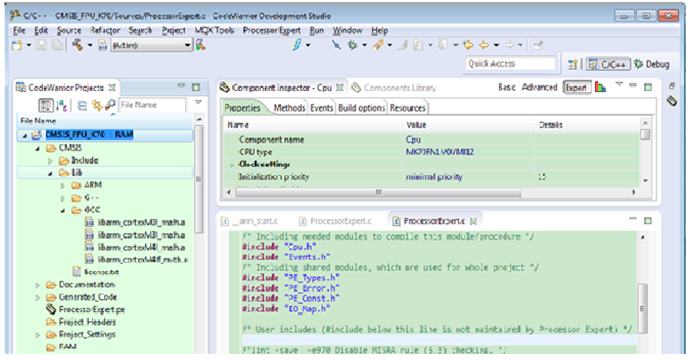Open the Refactor menu

coord(105,30)
